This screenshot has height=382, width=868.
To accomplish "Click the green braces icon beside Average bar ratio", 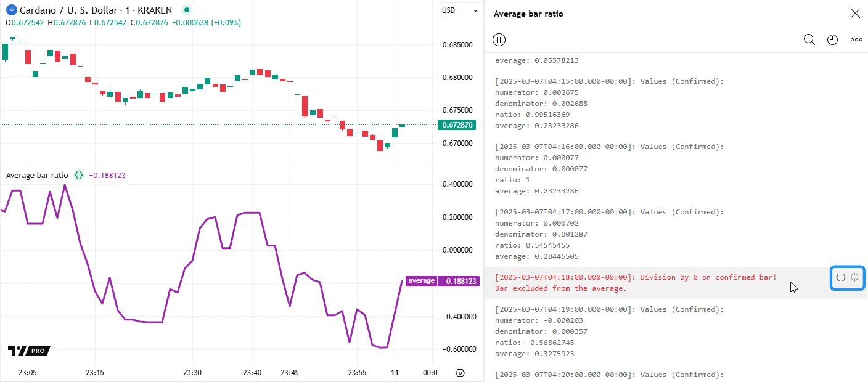I will coord(79,175).
